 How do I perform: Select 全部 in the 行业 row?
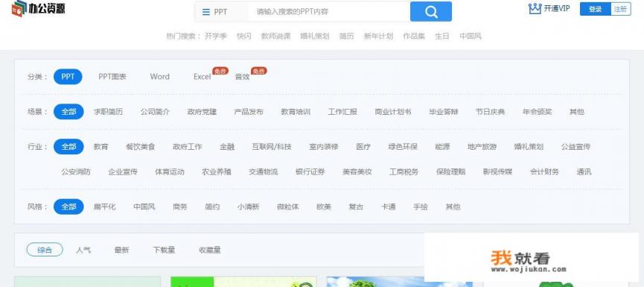[x=68, y=146]
